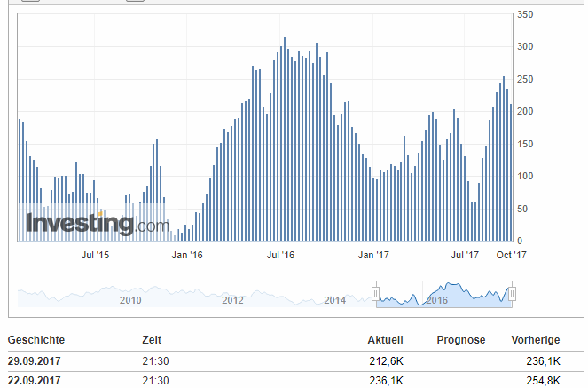Click the Vorherige column header
The height and width of the screenshot is (388, 588).
(x=536, y=340)
